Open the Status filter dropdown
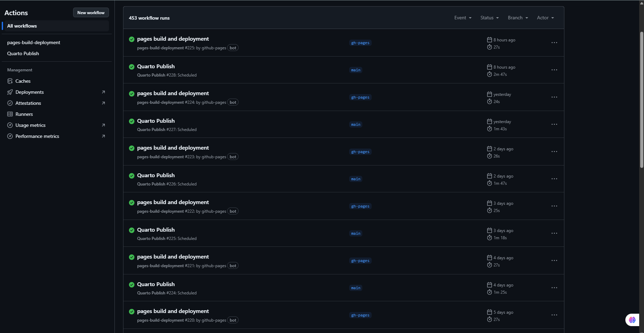This screenshot has height=333, width=644. point(490,18)
